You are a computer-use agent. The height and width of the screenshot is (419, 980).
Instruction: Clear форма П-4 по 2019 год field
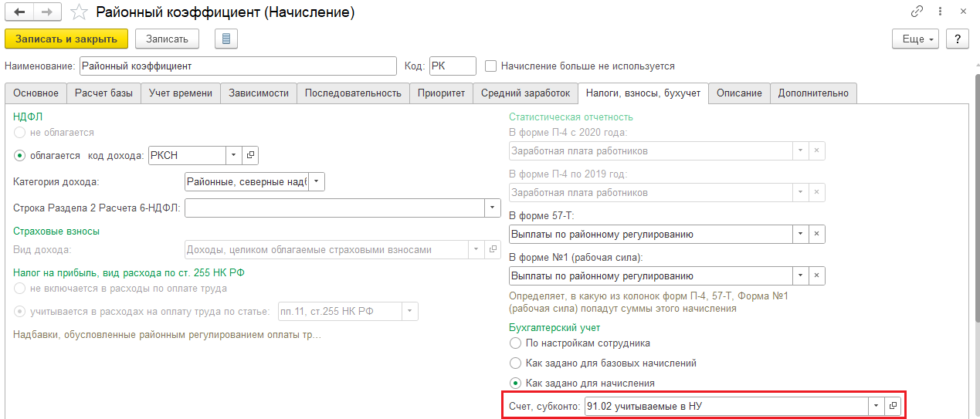[817, 192]
